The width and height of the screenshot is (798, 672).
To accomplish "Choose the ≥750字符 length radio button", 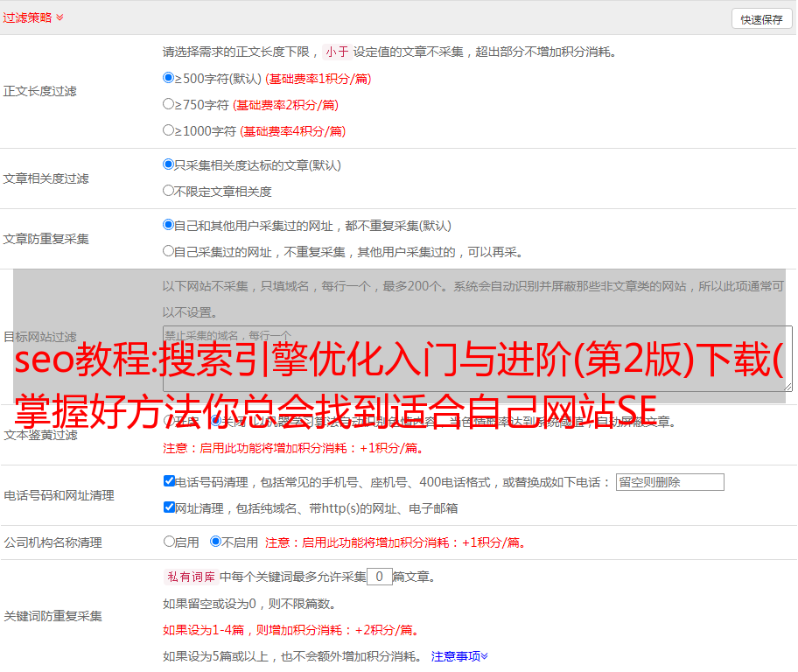I will click(x=169, y=104).
